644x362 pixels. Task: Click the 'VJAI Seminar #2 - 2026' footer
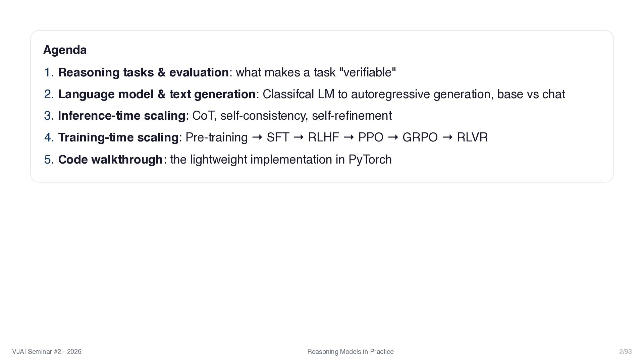click(x=47, y=352)
